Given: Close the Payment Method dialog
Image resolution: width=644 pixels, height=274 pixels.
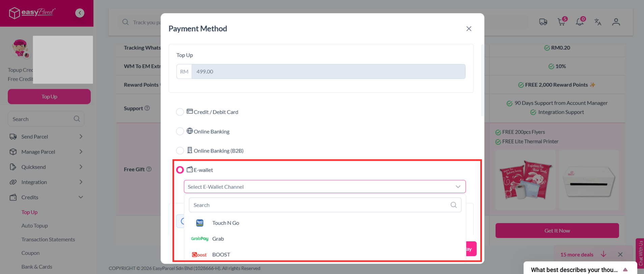Looking at the screenshot, I should (469, 29).
